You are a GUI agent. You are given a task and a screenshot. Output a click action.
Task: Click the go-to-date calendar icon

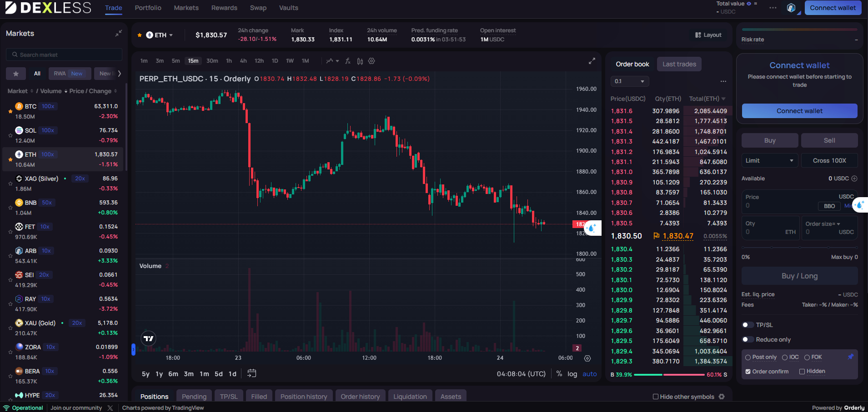click(251, 373)
